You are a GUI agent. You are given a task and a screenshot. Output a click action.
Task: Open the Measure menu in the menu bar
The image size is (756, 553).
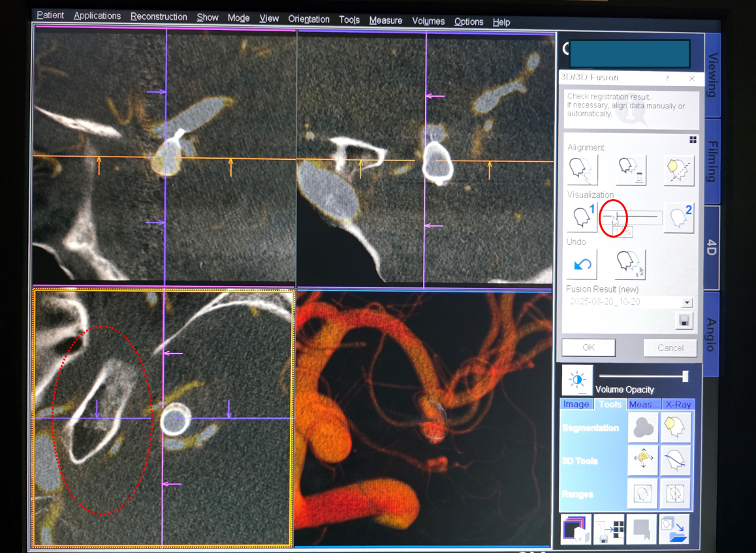point(385,20)
